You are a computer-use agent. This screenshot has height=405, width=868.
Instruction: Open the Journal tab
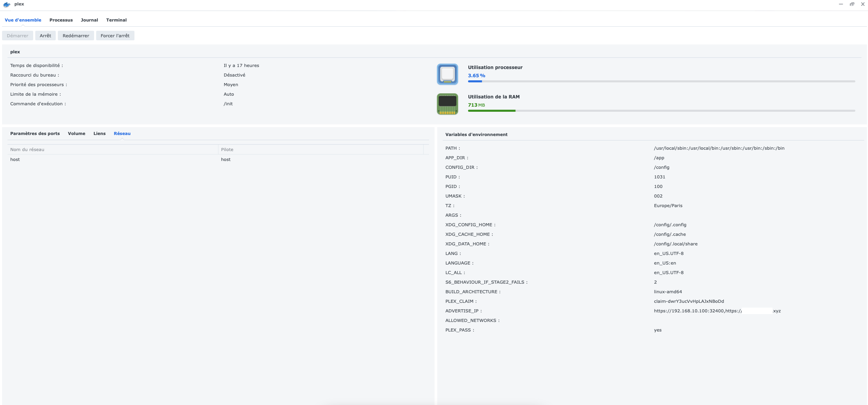[x=89, y=20]
